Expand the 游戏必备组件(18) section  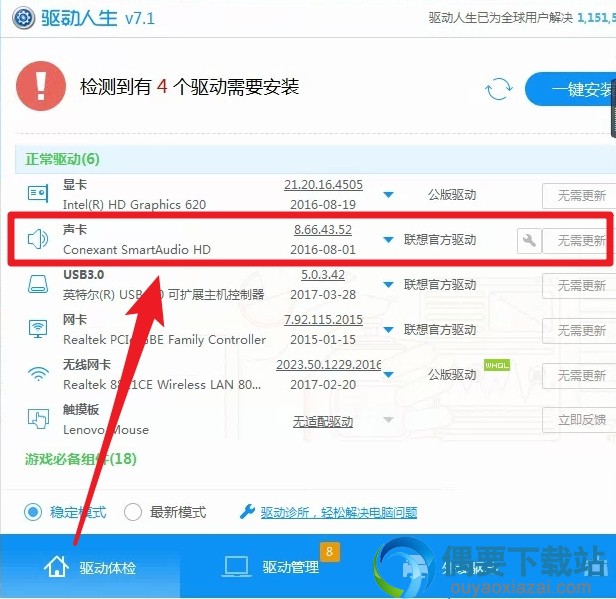click(81, 458)
